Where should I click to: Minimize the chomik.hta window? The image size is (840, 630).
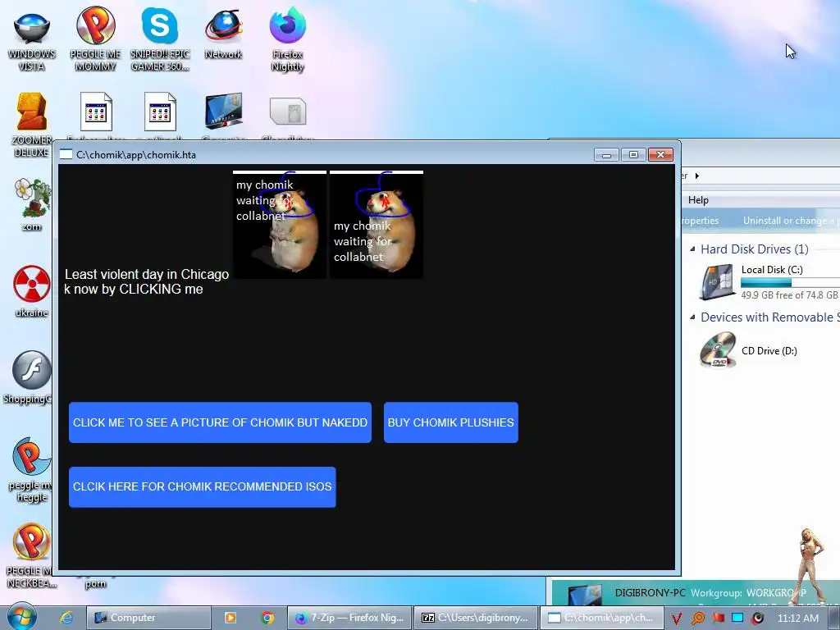[606, 155]
